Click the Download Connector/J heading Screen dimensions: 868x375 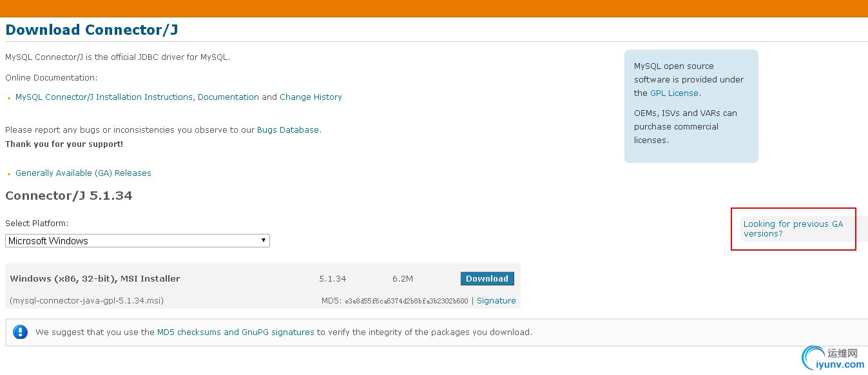92,30
